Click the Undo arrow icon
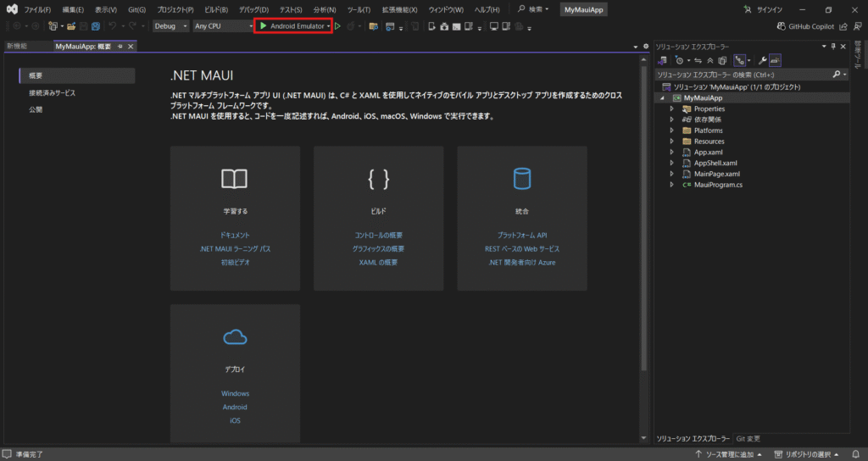 (x=113, y=26)
